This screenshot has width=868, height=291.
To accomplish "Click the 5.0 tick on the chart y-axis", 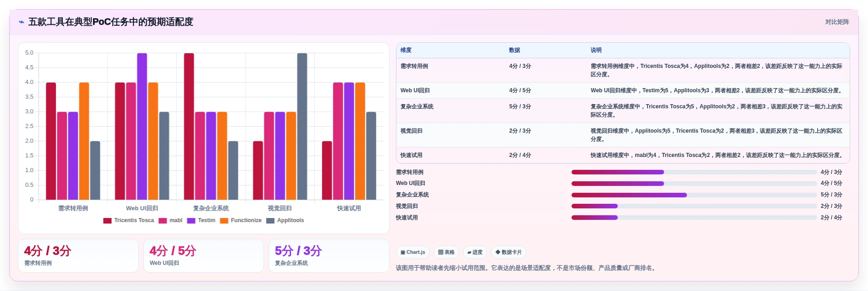I will coord(29,53).
